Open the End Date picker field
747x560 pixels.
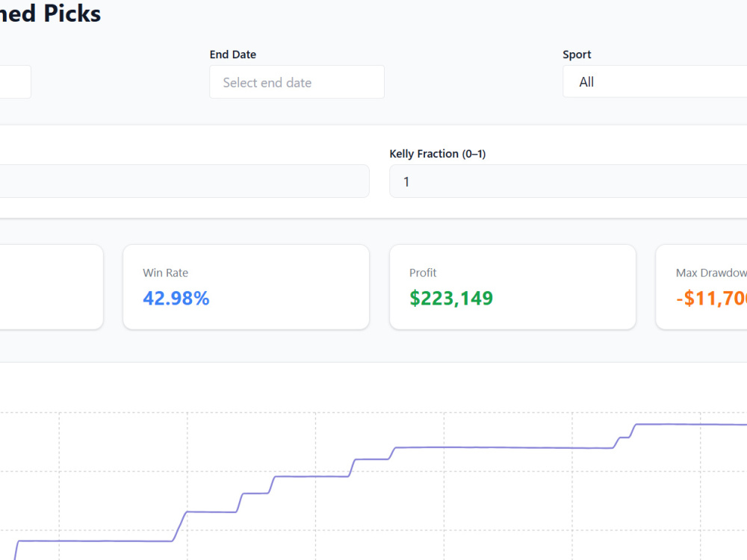[x=297, y=82]
